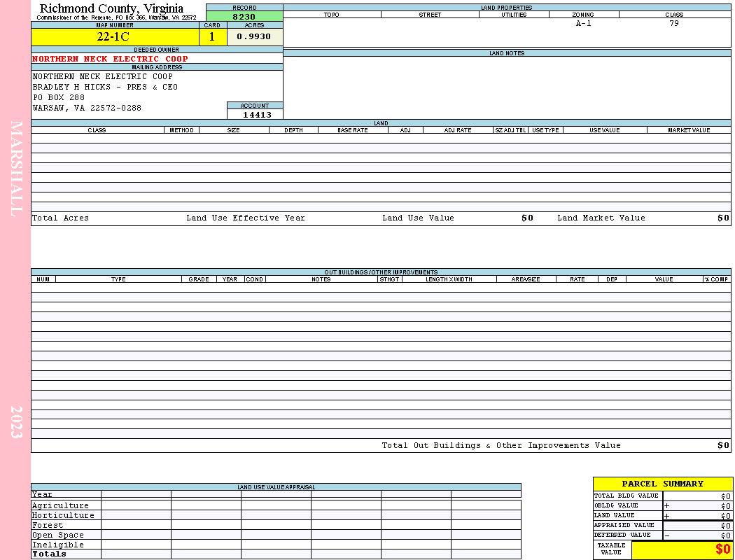Click the Land Use Value label
Screen dimensions: 735x560
pyautogui.click(x=418, y=218)
